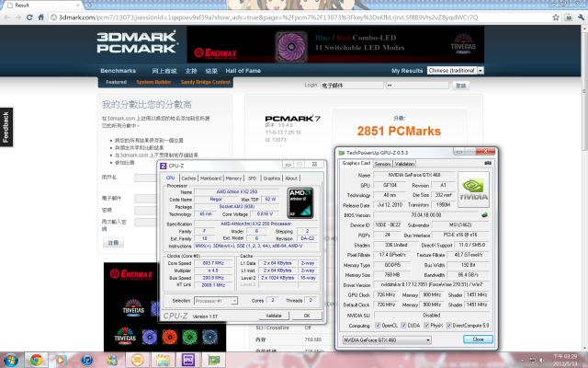Show hidden system tray icons arrow
This screenshot has height=368, width=588.
[x=522, y=361]
